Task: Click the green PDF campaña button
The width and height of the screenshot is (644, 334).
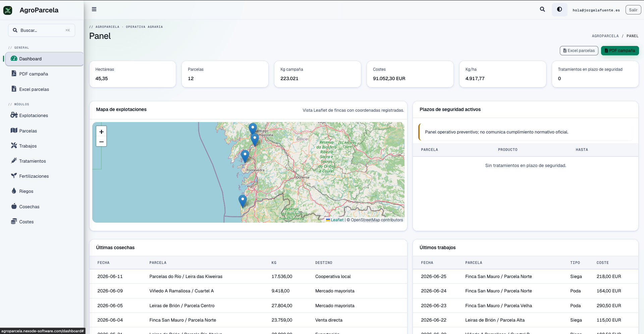Action: click(x=620, y=51)
